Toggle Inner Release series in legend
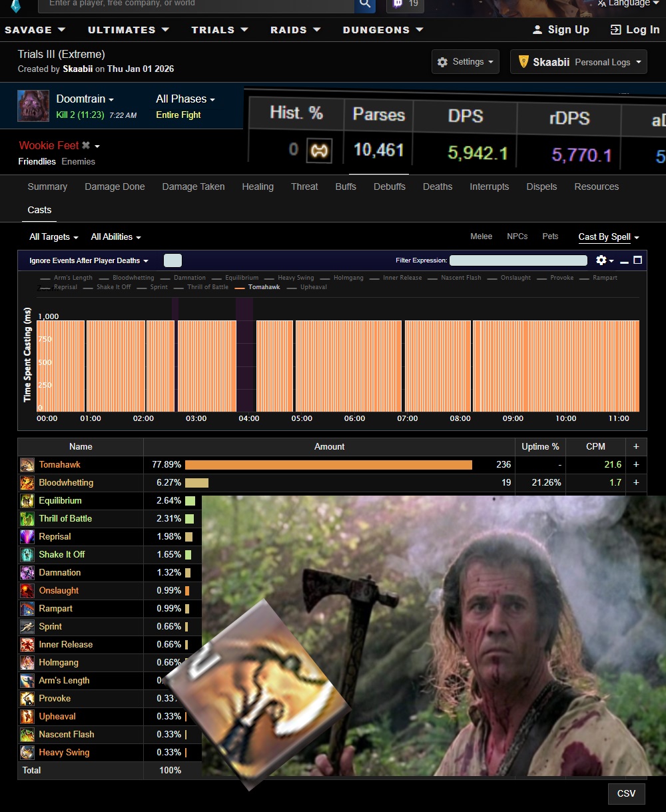Image resolution: width=666 pixels, height=812 pixels. pos(396,278)
